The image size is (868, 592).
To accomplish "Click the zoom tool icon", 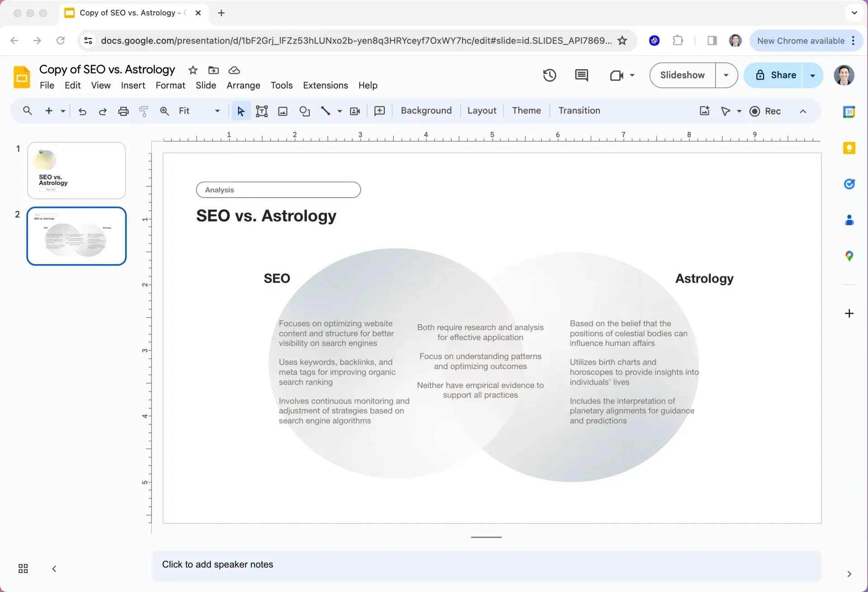I will pyautogui.click(x=165, y=111).
